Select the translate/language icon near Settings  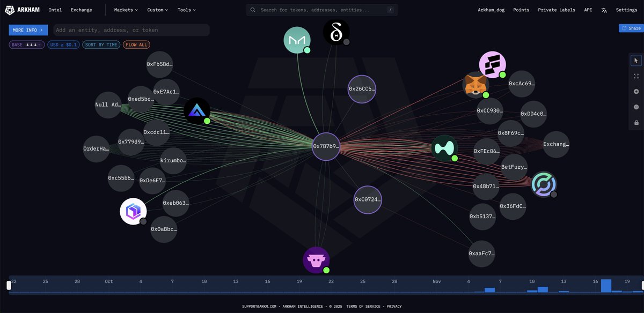(604, 10)
